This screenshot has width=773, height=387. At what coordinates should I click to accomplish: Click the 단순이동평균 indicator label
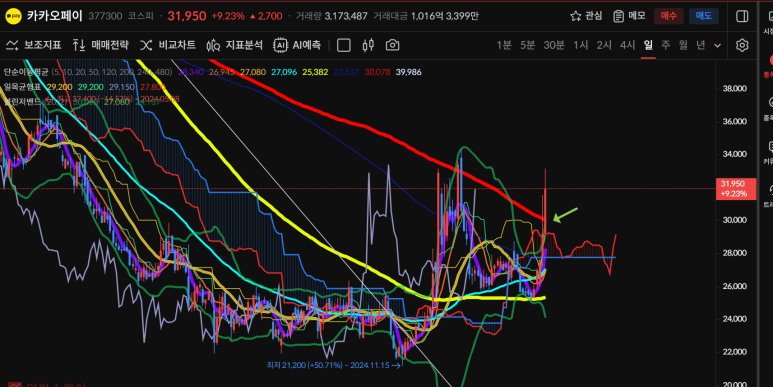tap(26, 72)
